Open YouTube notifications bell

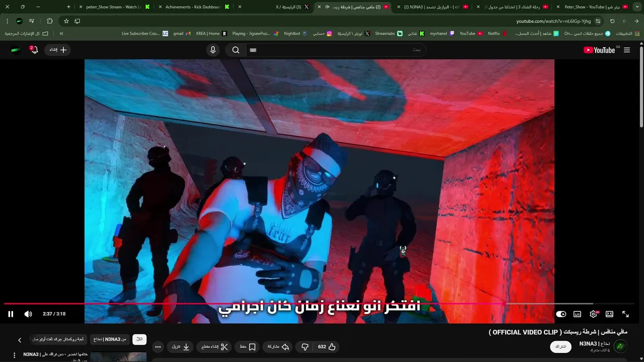point(34,50)
